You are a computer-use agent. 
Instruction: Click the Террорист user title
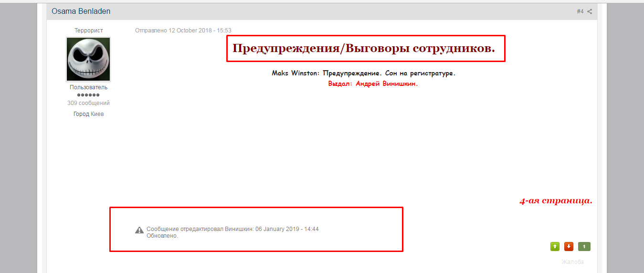pos(89,31)
